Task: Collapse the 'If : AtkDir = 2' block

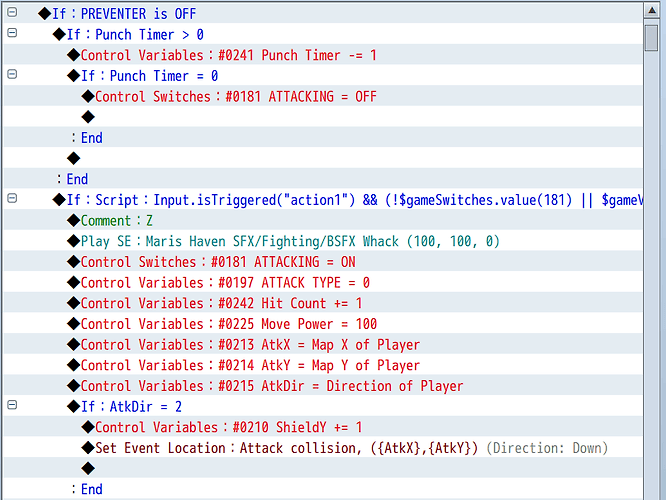Action: (x=12, y=405)
